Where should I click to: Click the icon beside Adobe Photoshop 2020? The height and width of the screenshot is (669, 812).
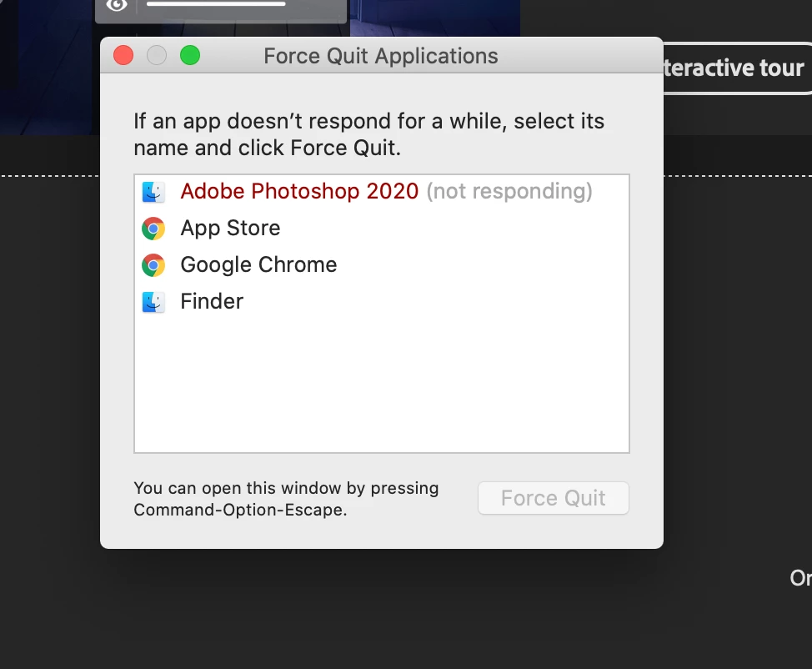pos(153,192)
